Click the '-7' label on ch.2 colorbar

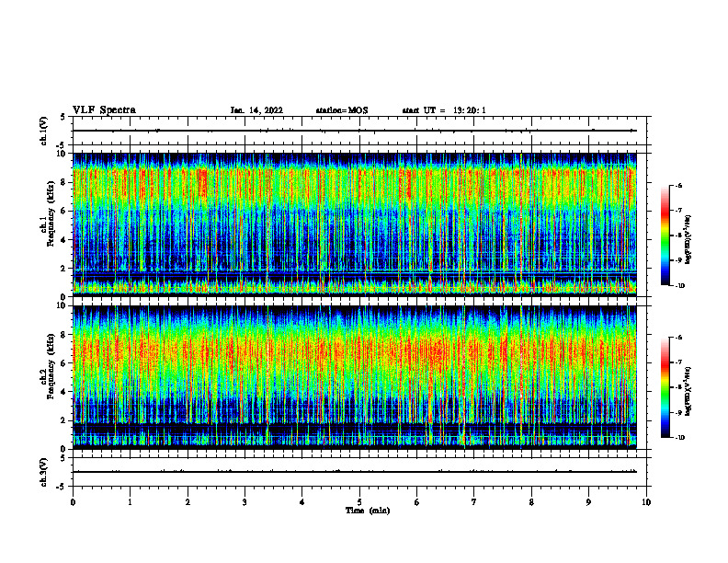tap(678, 362)
